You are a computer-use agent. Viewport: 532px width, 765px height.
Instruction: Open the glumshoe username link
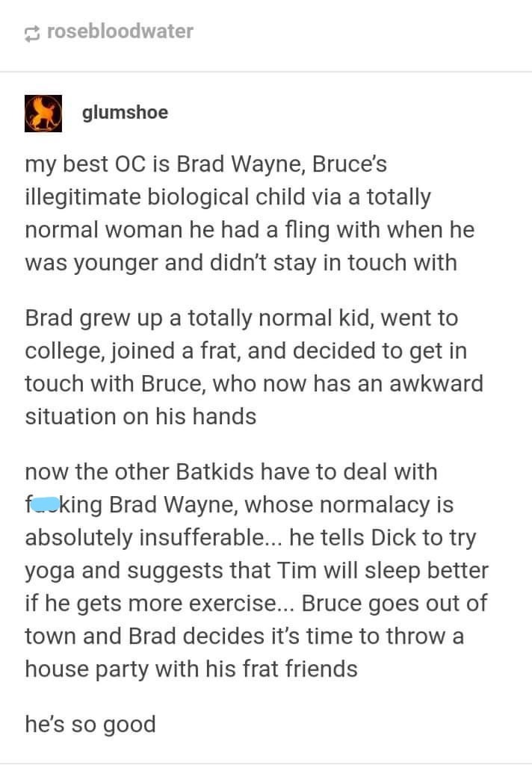point(125,113)
